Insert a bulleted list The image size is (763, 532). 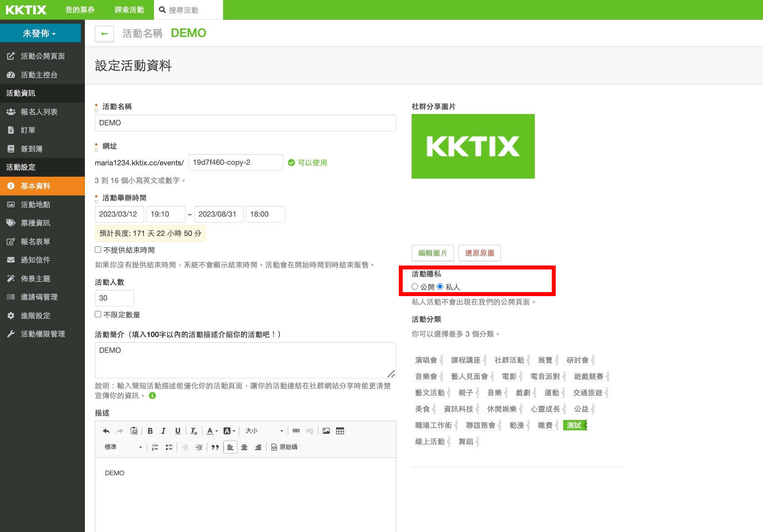click(x=169, y=447)
